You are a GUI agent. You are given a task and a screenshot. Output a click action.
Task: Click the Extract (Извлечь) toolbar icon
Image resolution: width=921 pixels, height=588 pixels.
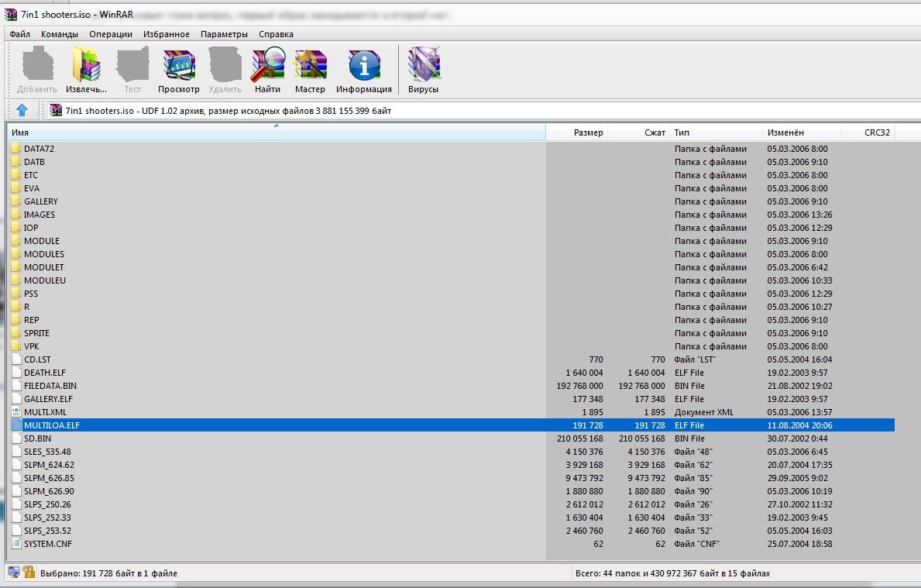(x=86, y=70)
